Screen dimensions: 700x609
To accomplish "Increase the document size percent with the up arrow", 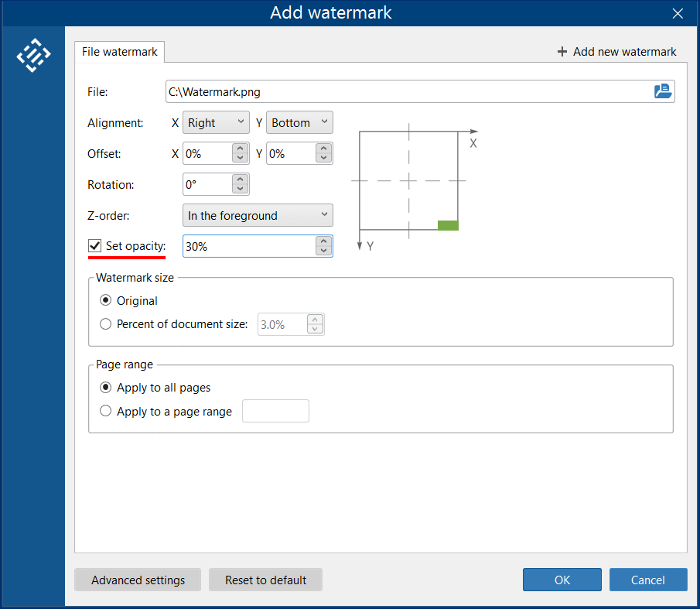I will (x=315, y=320).
